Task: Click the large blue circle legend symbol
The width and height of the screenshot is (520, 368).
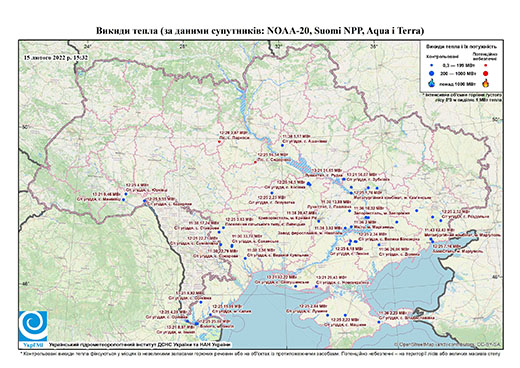Action: (431, 73)
